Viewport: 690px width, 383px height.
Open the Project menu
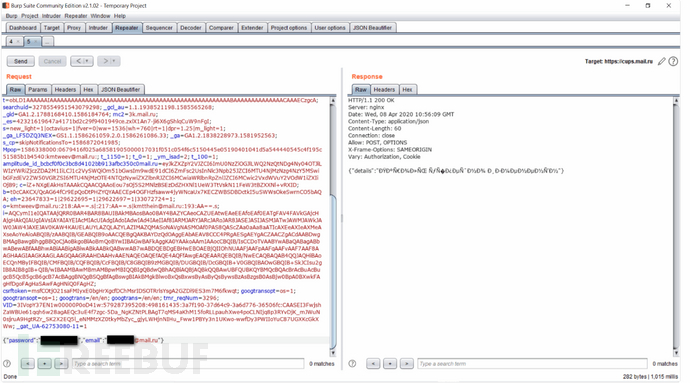tap(29, 16)
